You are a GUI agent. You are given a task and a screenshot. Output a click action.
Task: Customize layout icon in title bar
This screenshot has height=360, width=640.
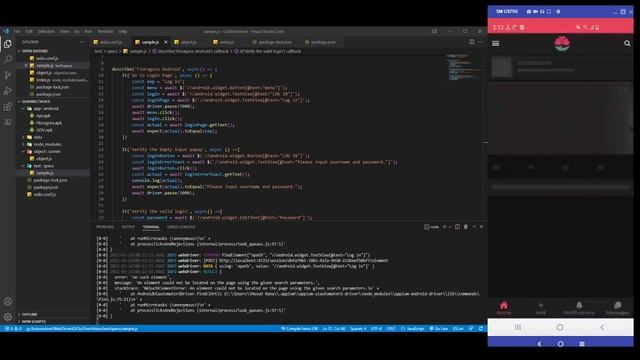click(435, 31)
